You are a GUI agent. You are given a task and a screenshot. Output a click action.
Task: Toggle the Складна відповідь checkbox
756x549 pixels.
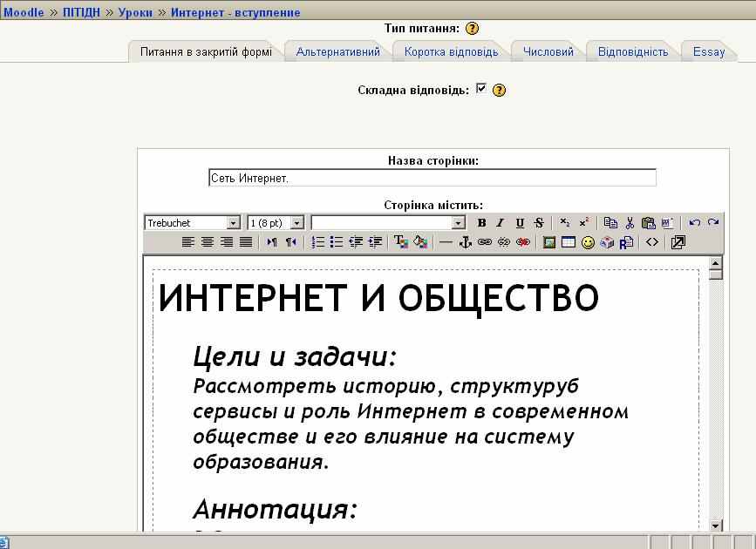(481, 89)
